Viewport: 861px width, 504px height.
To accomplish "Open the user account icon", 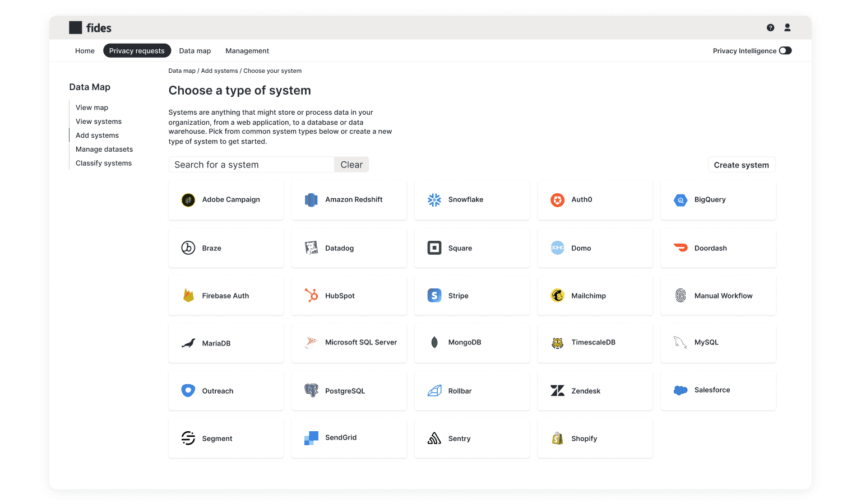I will 787,27.
